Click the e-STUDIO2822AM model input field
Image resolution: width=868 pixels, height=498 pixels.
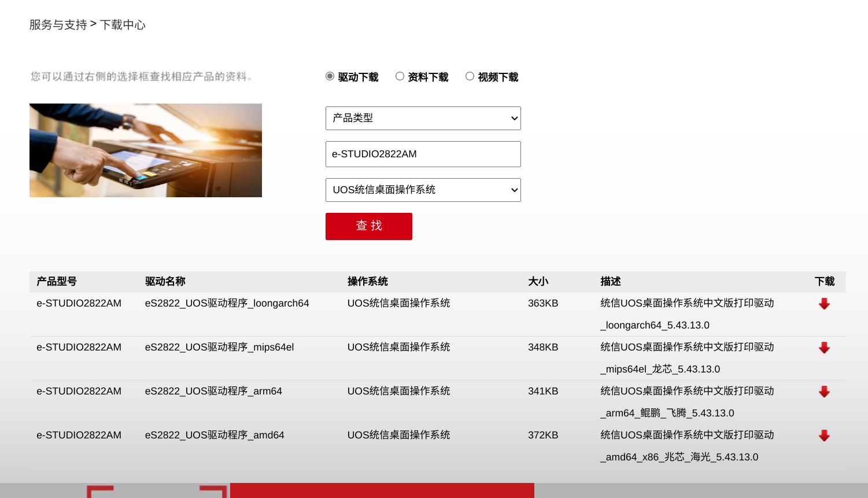pos(423,154)
